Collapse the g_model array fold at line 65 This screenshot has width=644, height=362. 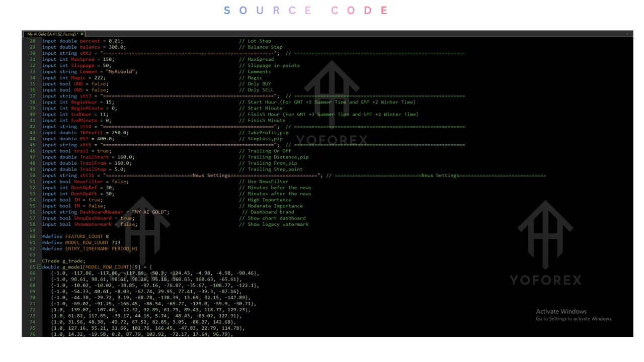(39, 267)
